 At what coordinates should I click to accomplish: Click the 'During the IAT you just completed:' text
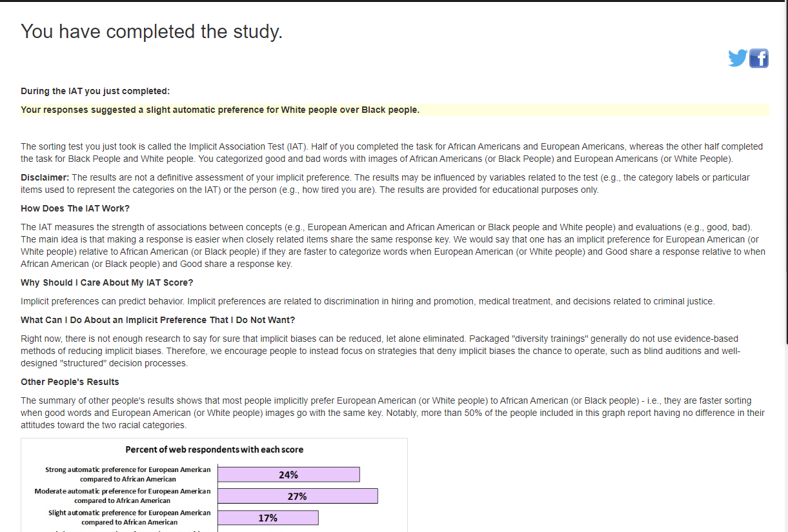tap(95, 91)
